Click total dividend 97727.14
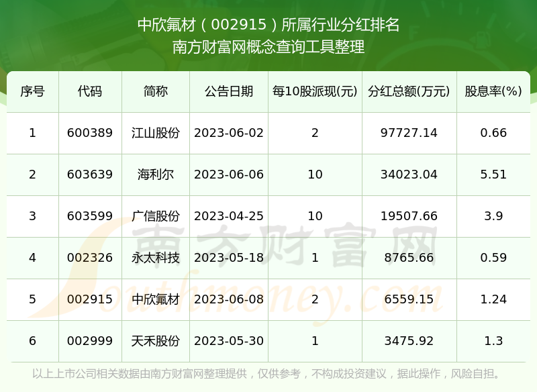 pos(409,133)
